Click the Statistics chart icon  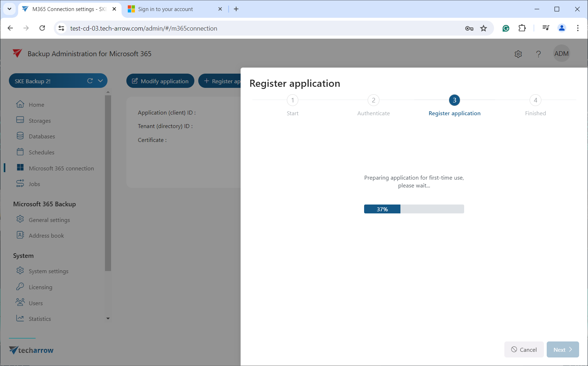[x=20, y=318]
